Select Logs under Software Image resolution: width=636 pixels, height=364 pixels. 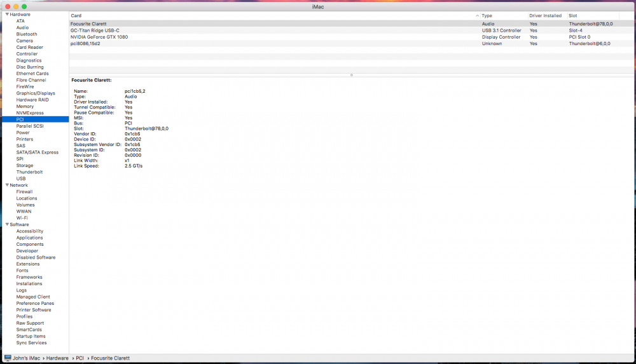pos(21,290)
